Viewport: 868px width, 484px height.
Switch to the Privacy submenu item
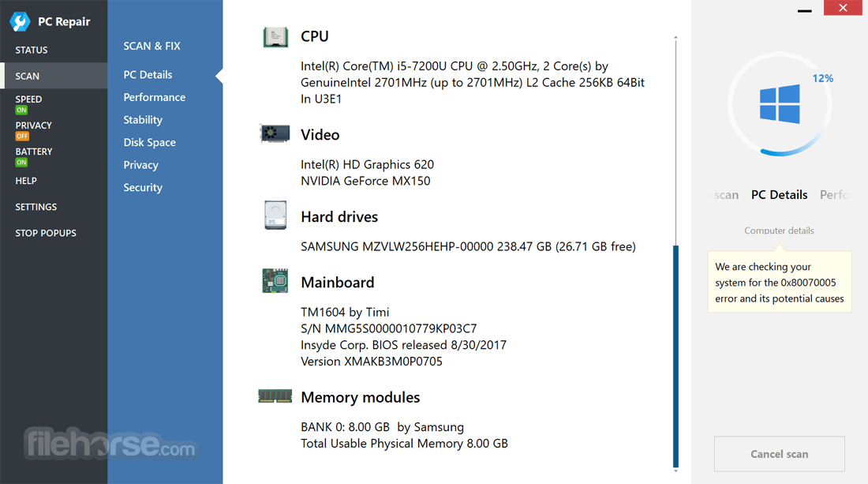coord(140,165)
